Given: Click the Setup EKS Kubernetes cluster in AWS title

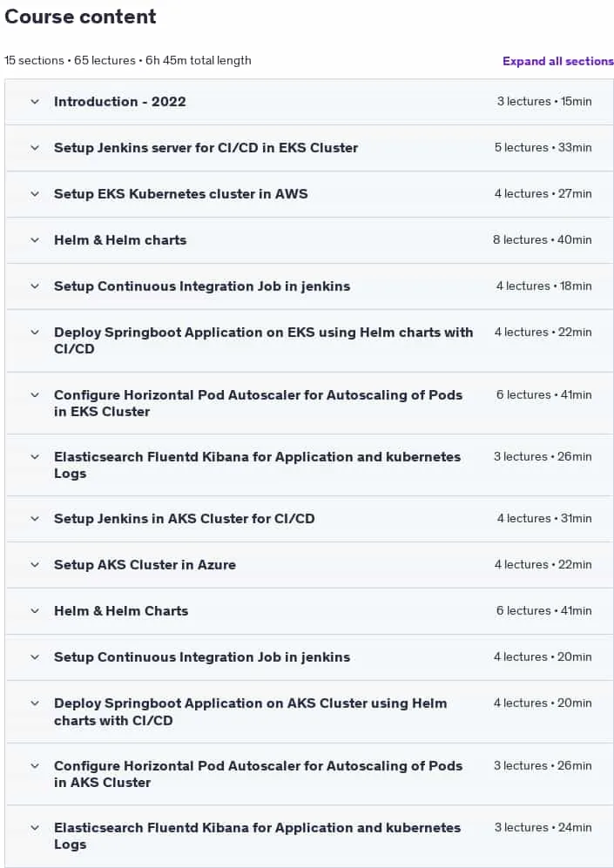Looking at the screenshot, I should [181, 194].
